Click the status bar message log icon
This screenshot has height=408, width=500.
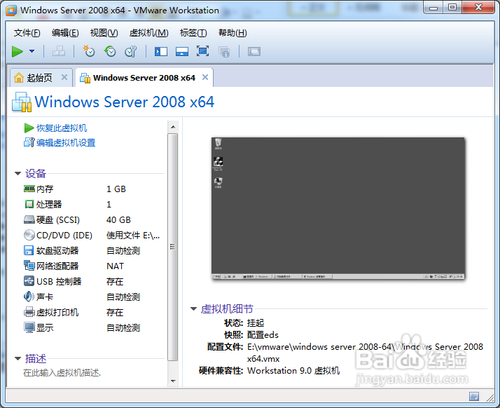pyautogui.click(x=474, y=396)
